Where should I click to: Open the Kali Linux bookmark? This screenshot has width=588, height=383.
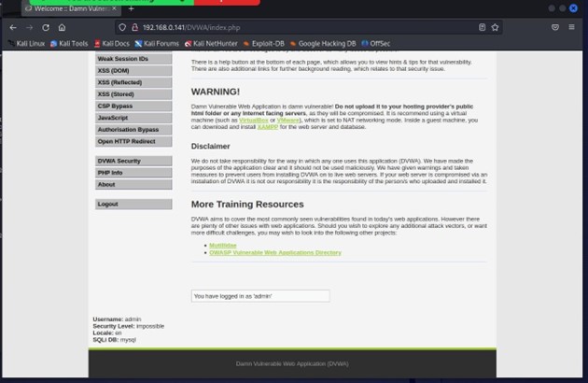tap(26, 44)
